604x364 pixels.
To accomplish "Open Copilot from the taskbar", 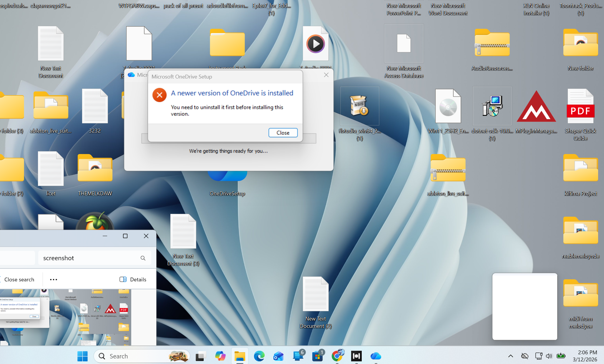I will pyautogui.click(x=220, y=356).
